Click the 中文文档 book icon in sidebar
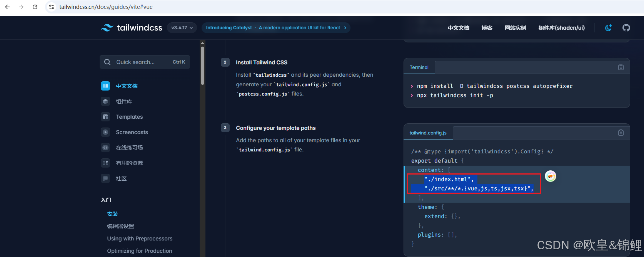 [105, 86]
